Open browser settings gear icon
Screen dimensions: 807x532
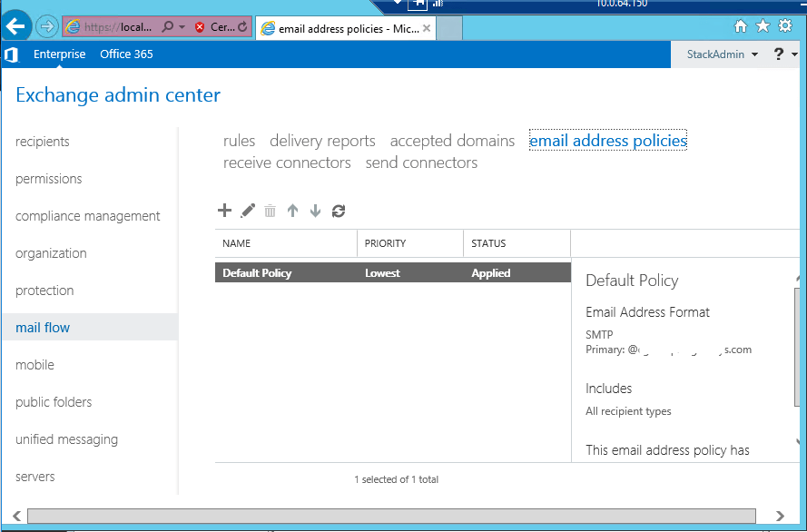[785, 26]
